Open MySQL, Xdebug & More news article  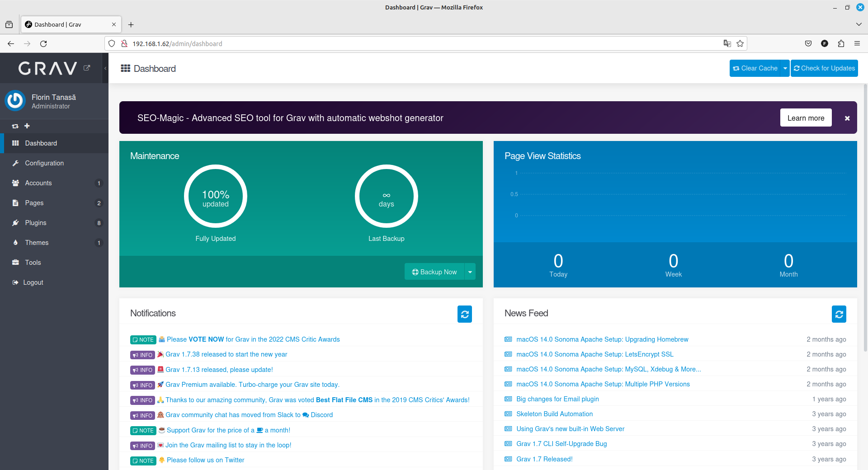(609, 369)
